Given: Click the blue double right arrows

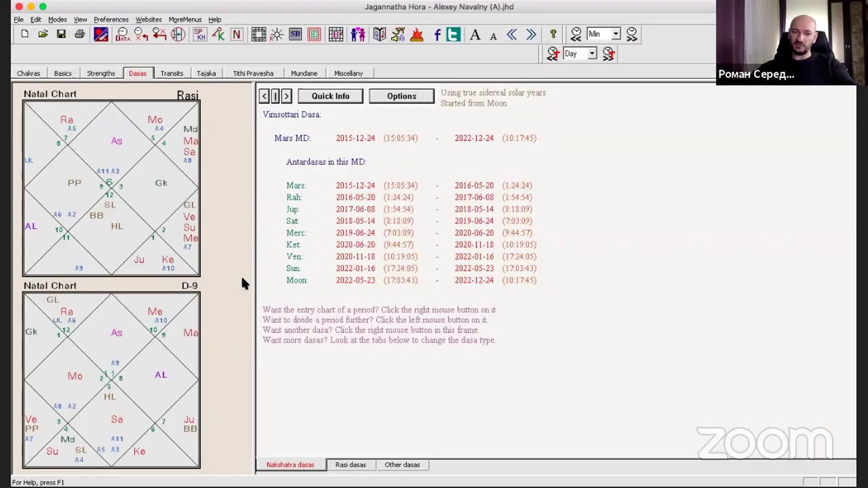Looking at the screenshot, I should (531, 34).
